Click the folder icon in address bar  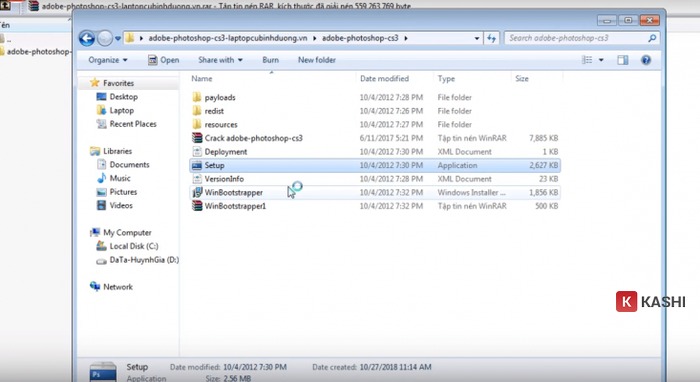(x=129, y=38)
